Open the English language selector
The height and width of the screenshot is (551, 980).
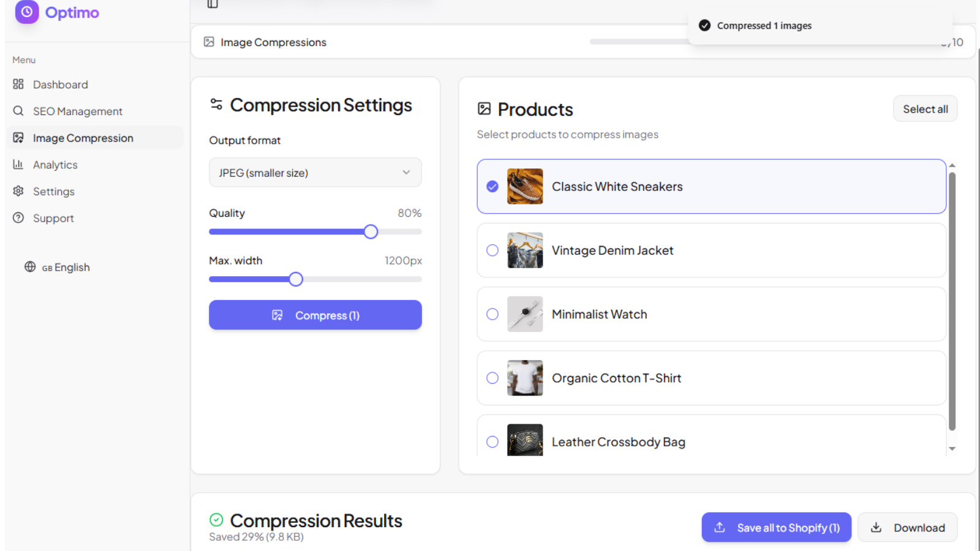point(57,268)
